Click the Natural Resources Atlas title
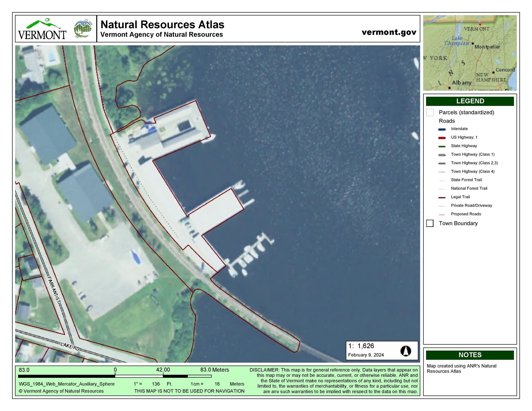Viewport: 532px width, 411px height. pyautogui.click(x=162, y=25)
